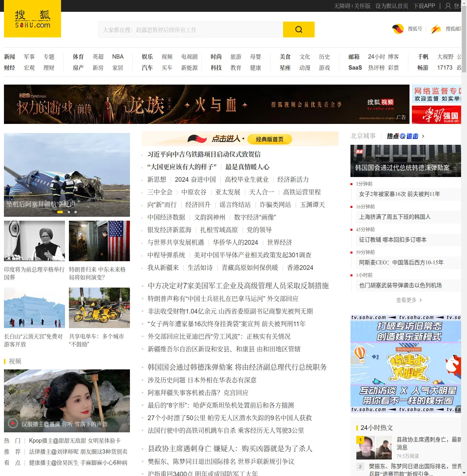Open 北京城事 tab

pos(363,136)
